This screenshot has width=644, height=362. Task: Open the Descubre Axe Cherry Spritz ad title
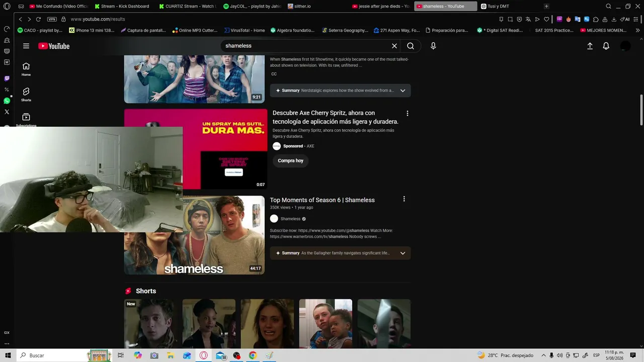tap(336, 117)
